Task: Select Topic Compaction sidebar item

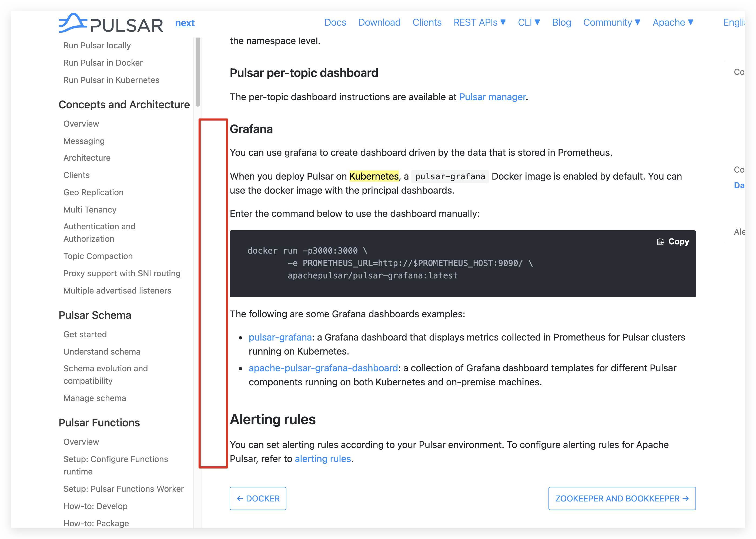Action: tap(98, 256)
